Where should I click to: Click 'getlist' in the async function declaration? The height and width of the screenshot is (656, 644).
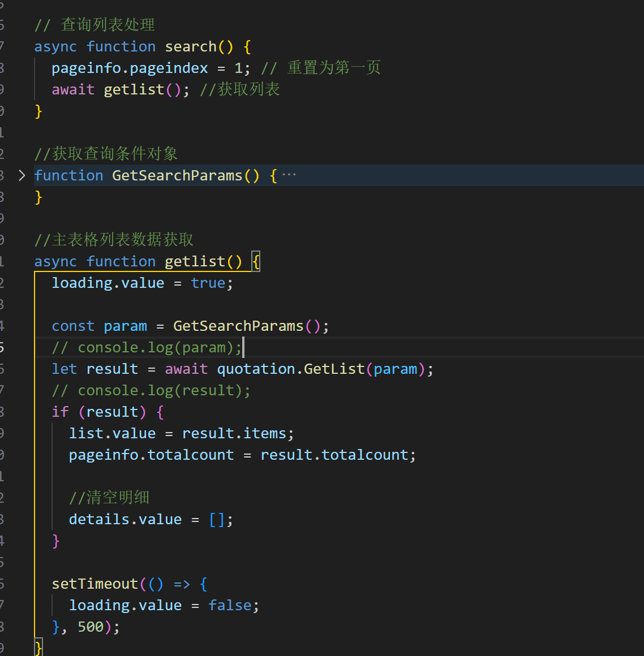195,261
